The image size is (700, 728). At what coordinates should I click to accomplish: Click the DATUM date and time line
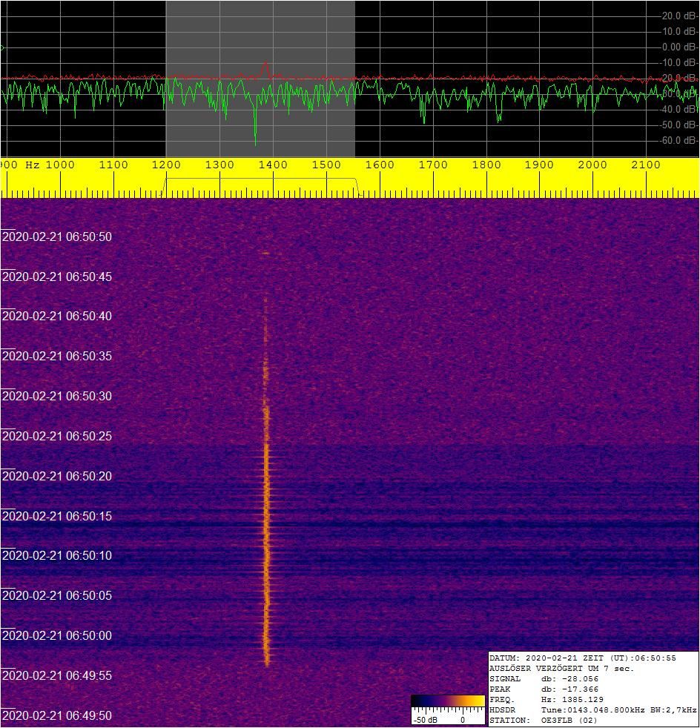click(583, 658)
